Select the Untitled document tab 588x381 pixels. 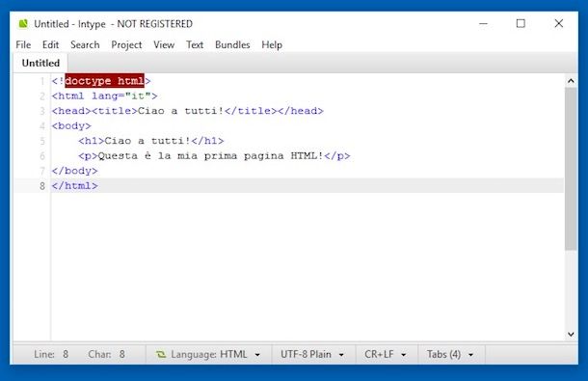(40, 63)
